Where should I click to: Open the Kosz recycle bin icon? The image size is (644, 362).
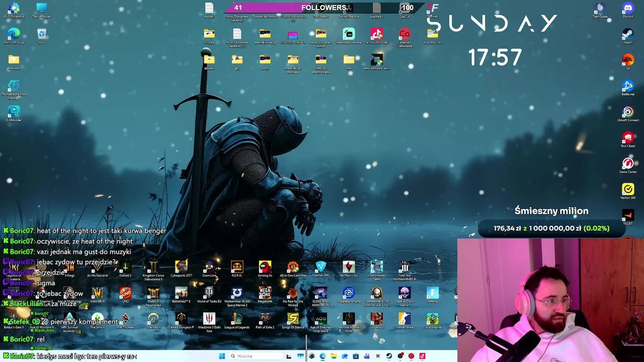[x=42, y=36]
